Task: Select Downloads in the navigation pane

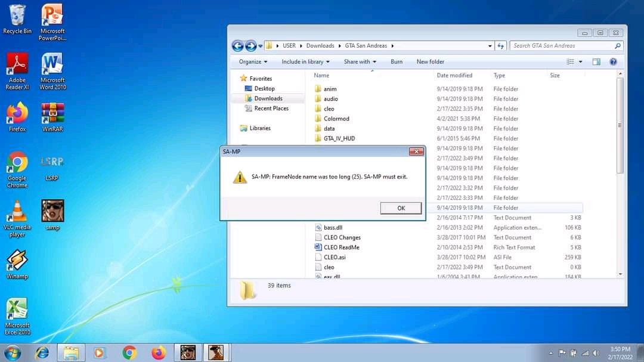Action: point(268,98)
